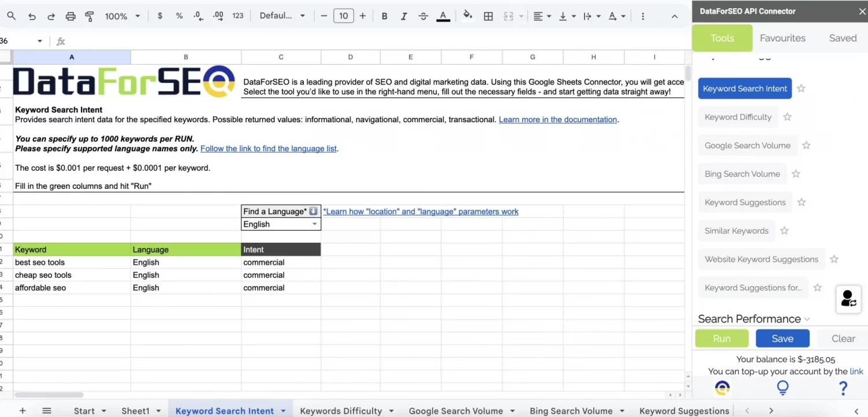This screenshot has height=417, width=868.
Task: Open the location and language parameters link
Action: pyautogui.click(x=421, y=211)
